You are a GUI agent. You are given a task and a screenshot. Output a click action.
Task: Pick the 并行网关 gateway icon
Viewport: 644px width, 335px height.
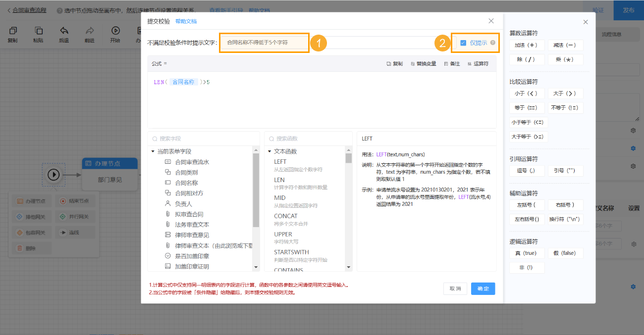[x=73, y=216]
